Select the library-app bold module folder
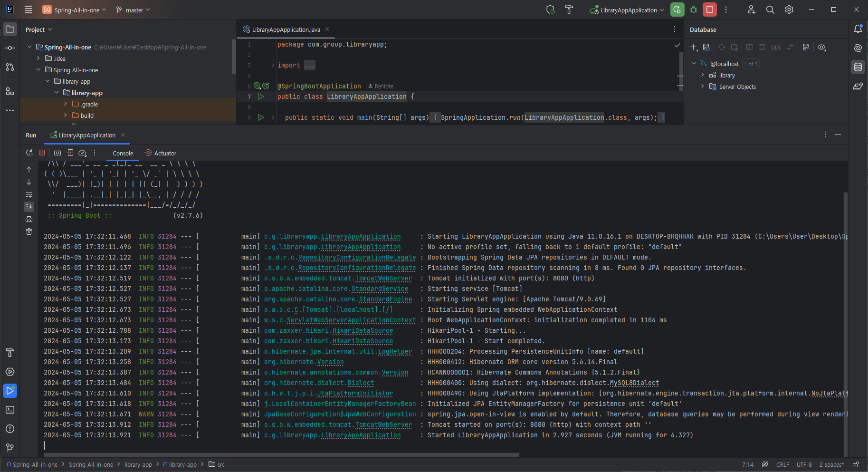 click(x=87, y=93)
